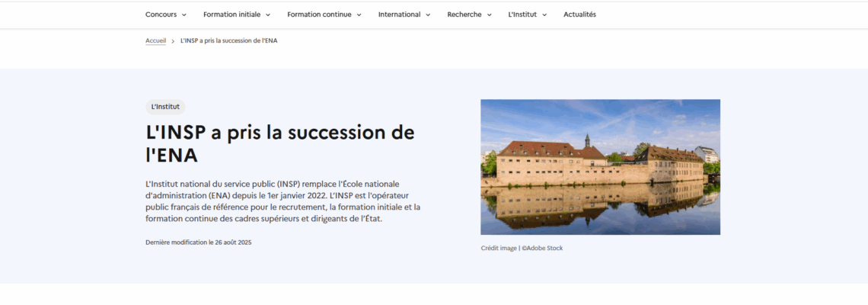Click the L'Institut category tag
The width and height of the screenshot is (868, 305).
click(x=165, y=107)
